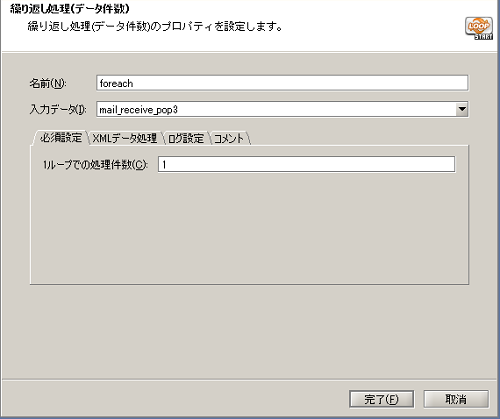
Task: Show the コメント tab
Action: point(229,138)
